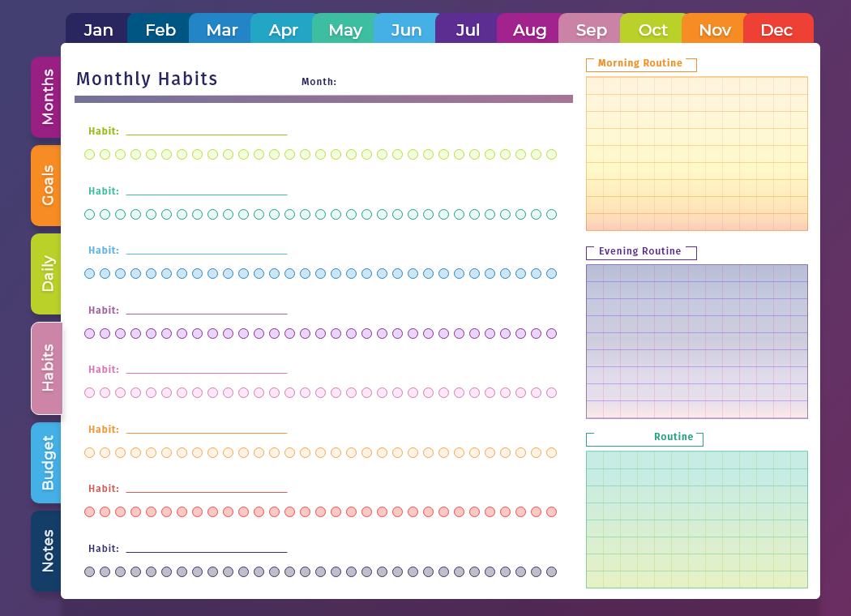The height and width of the screenshot is (616, 851).
Task: Mark the first circle in red habit row
Action: pos(89,511)
